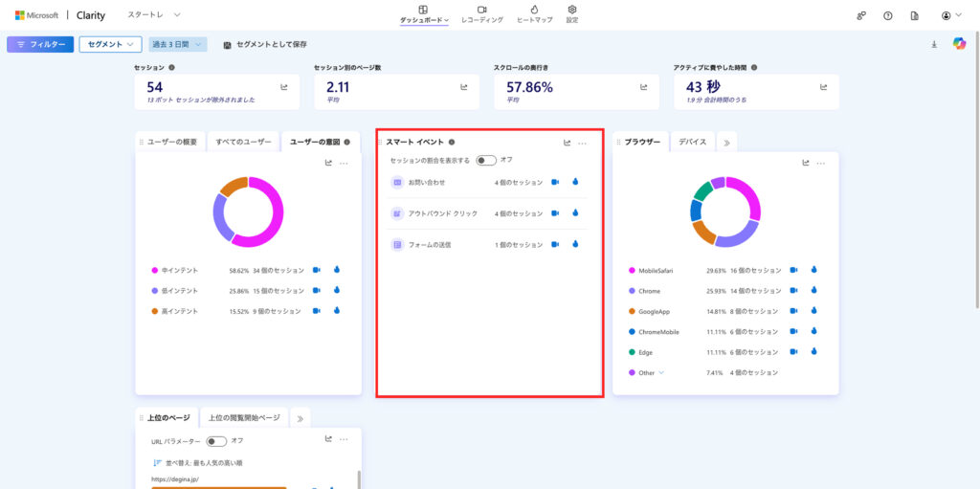The height and width of the screenshot is (489, 980).
Task: Open the Copilot icon beside download
Action: click(x=959, y=44)
